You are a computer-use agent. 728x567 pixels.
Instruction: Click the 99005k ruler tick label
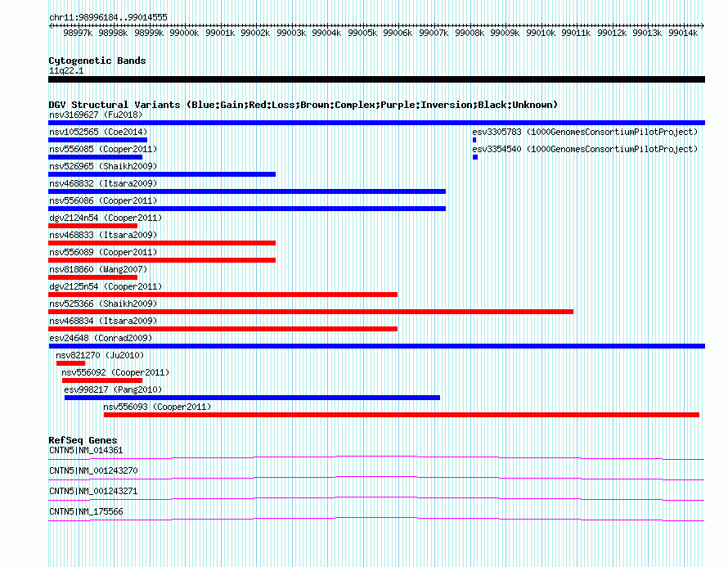[362, 33]
